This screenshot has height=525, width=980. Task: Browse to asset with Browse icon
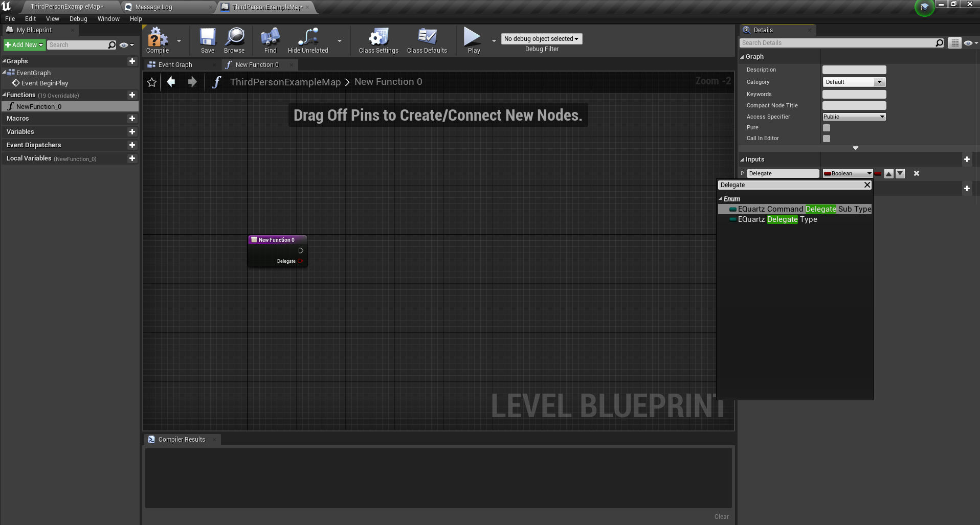[x=234, y=40]
